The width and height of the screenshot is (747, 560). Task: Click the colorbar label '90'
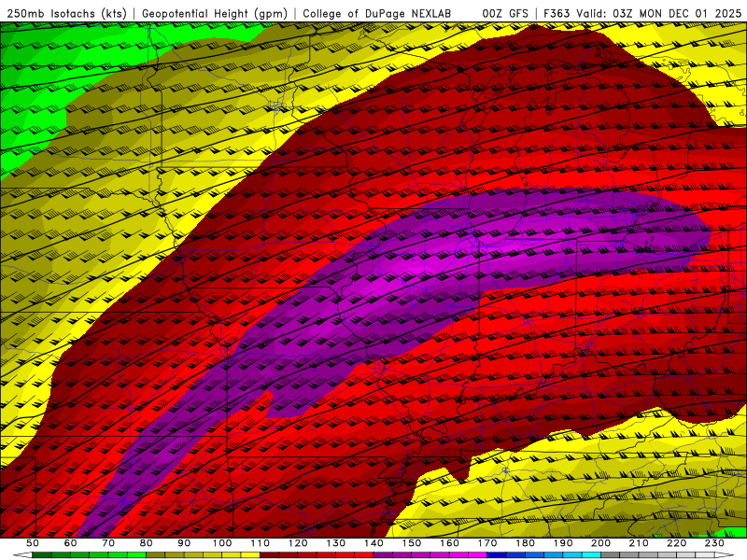[184, 543]
